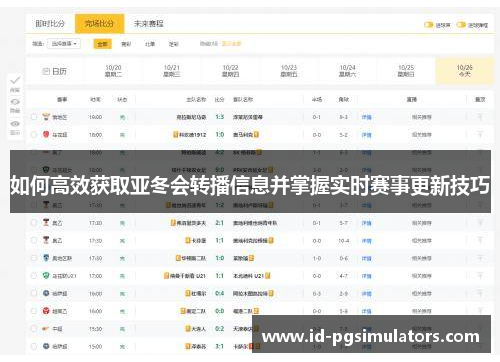Tick the checkbox in the 16:00 0:0 row
The height and width of the screenshot is (362, 500).
click(x=34, y=311)
